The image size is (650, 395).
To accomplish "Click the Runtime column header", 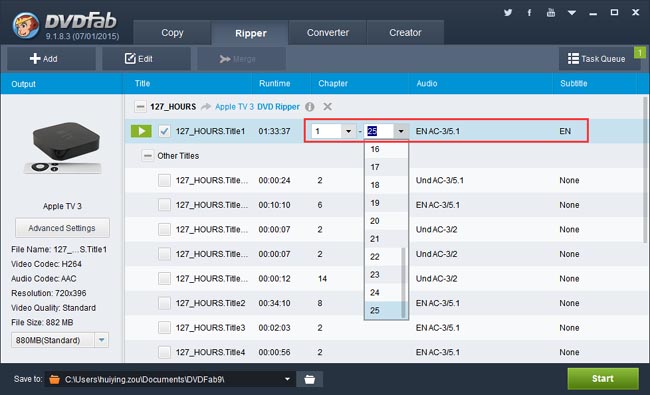I will point(274,83).
